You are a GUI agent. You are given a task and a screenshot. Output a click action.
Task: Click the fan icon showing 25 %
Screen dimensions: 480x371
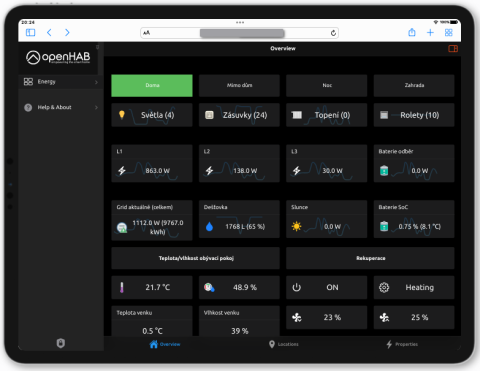coord(384,317)
